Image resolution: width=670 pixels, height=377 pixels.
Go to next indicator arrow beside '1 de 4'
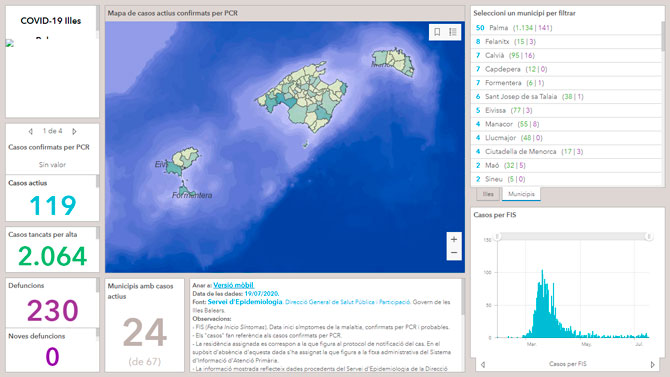[x=74, y=131]
